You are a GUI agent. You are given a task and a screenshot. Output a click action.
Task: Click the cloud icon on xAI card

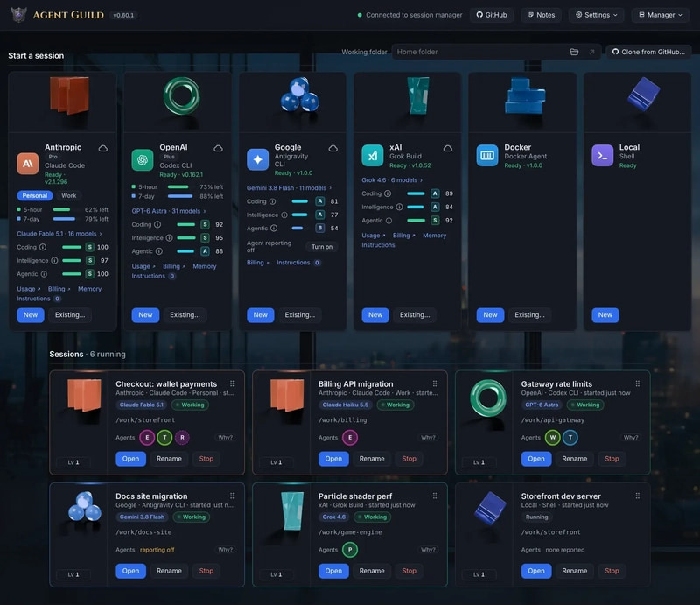(x=448, y=148)
